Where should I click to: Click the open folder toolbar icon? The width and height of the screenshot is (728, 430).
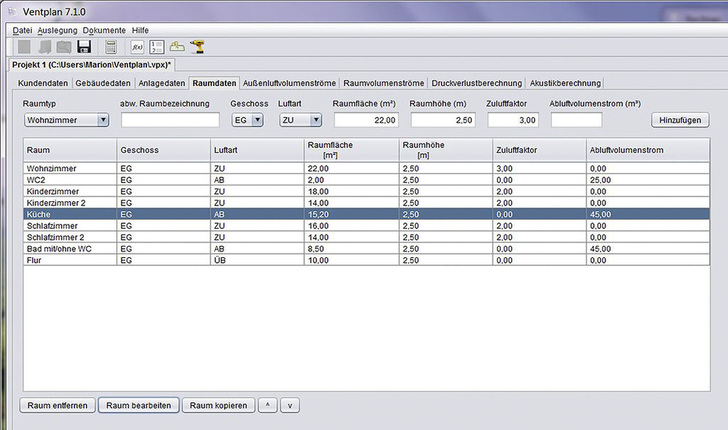pos(64,47)
